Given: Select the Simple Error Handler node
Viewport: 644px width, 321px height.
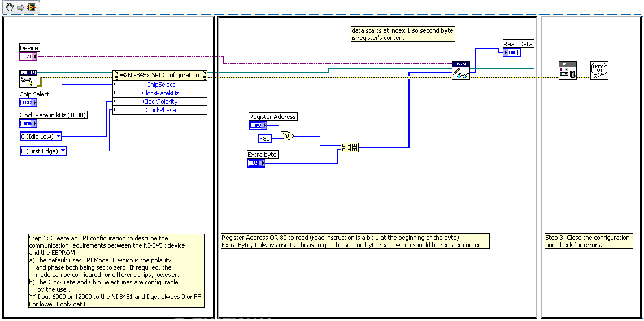Looking at the screenshot, I should [x=599, y=71].
